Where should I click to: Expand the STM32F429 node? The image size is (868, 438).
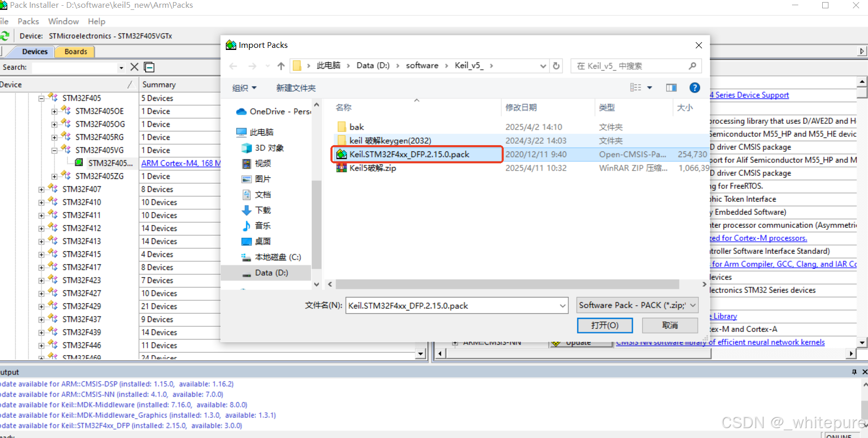pos(41,306)
